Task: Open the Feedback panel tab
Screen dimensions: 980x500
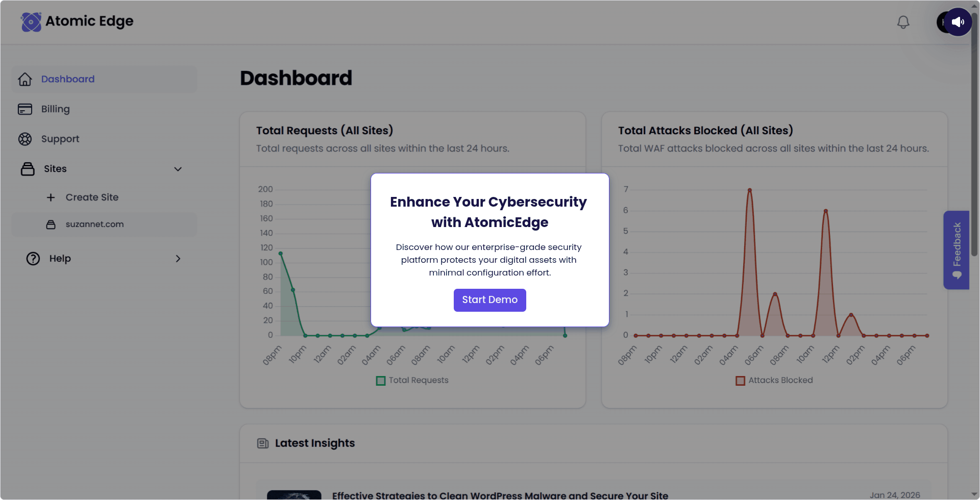Action: 957,250
